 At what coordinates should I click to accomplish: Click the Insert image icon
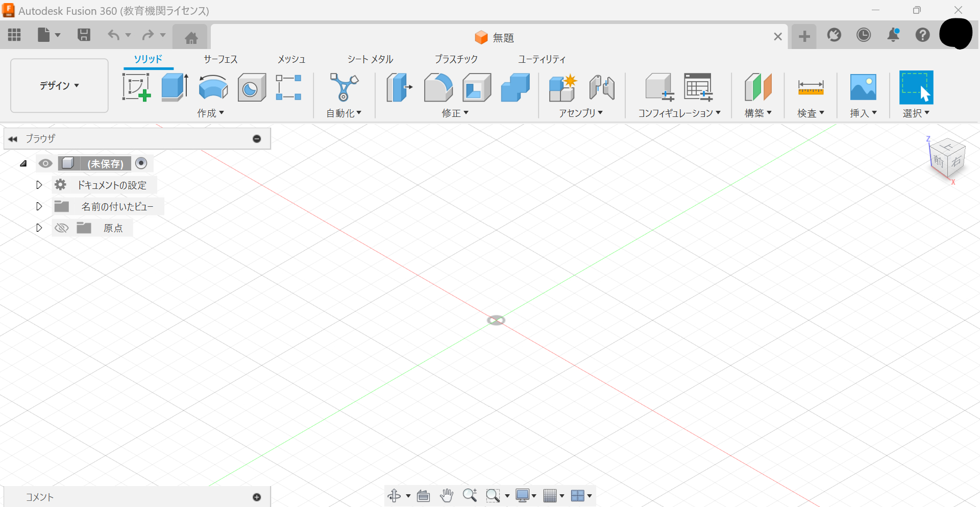tap(863, 87)
